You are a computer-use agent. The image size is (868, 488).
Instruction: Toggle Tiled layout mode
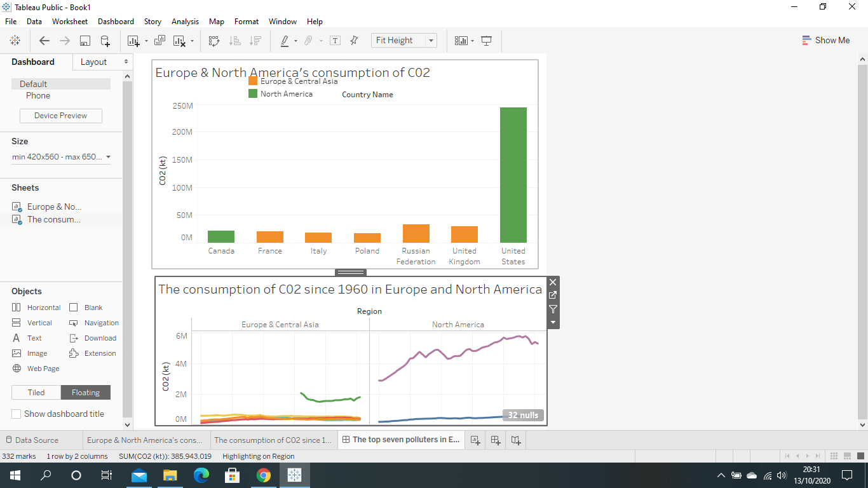click(x=36, y=393)
